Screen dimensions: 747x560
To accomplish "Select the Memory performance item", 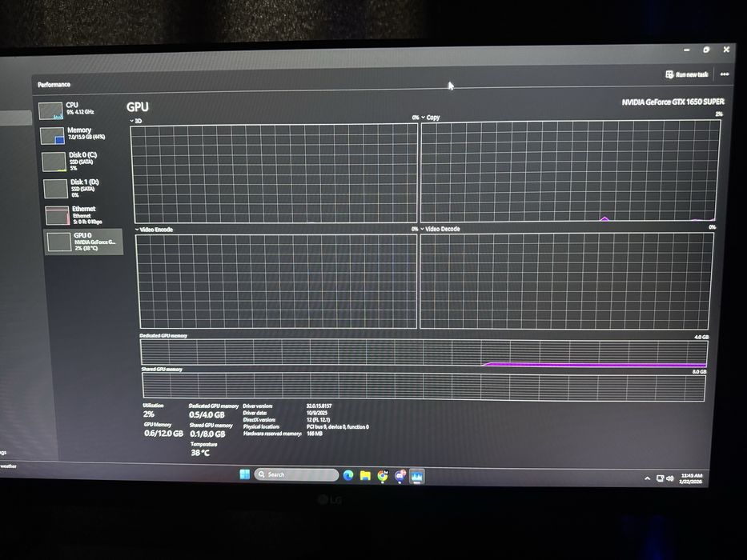I will click(78, 134).
